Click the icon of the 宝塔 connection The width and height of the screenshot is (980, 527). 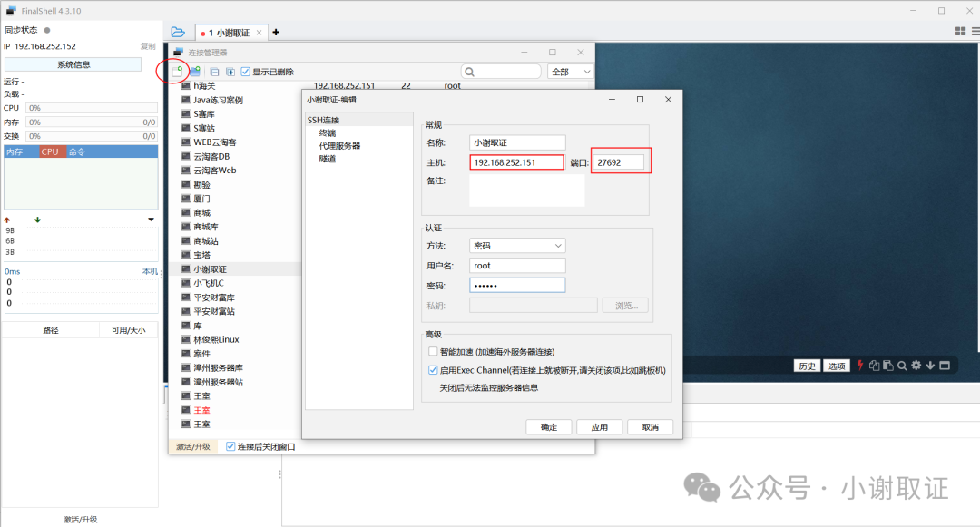coord(186,255)
